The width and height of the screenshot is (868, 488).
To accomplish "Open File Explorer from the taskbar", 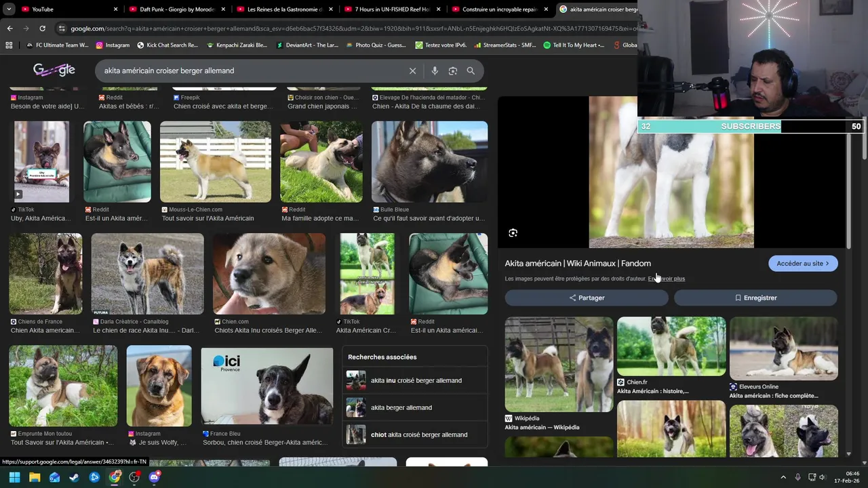I will (x=35, y=477).
